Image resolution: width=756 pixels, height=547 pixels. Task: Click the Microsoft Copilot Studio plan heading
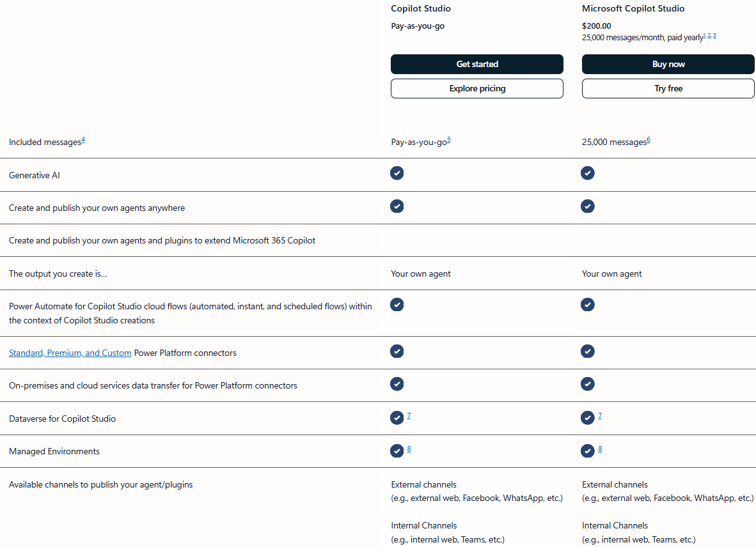(633, 9)
